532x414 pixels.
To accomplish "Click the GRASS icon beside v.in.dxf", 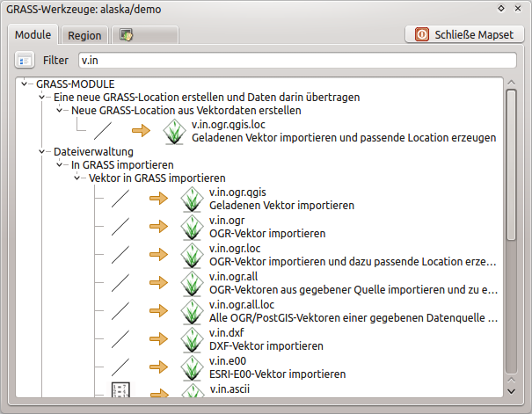I will point(193,339).
